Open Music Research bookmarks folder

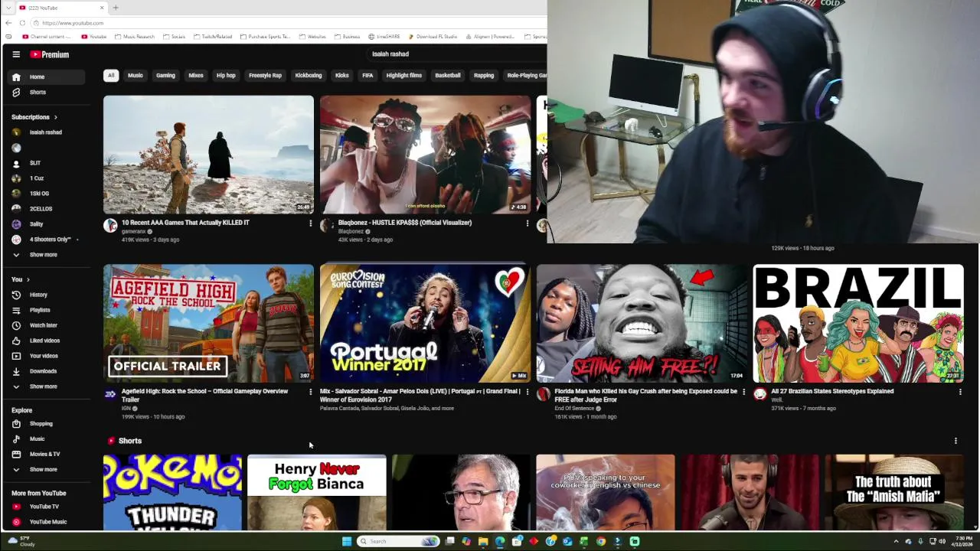coord(134,37)
